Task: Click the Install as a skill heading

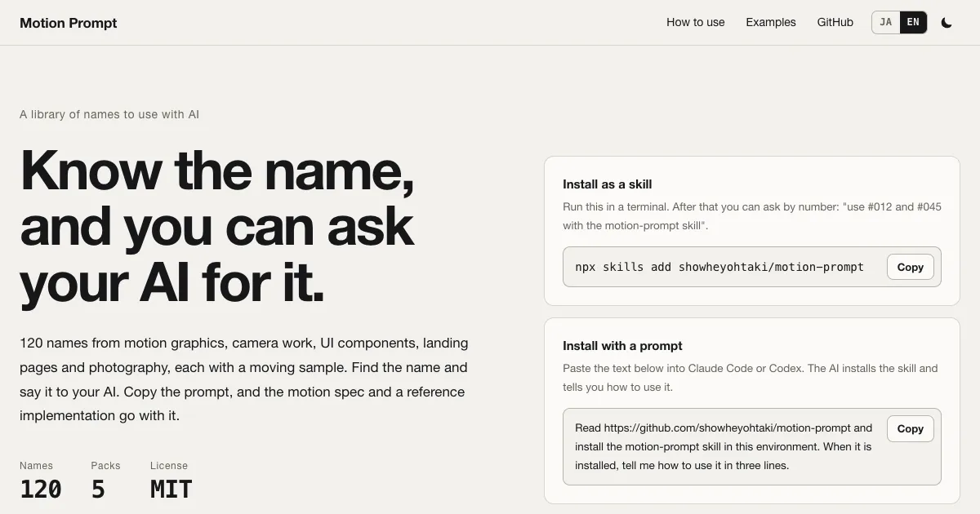Action: (608, 184)
